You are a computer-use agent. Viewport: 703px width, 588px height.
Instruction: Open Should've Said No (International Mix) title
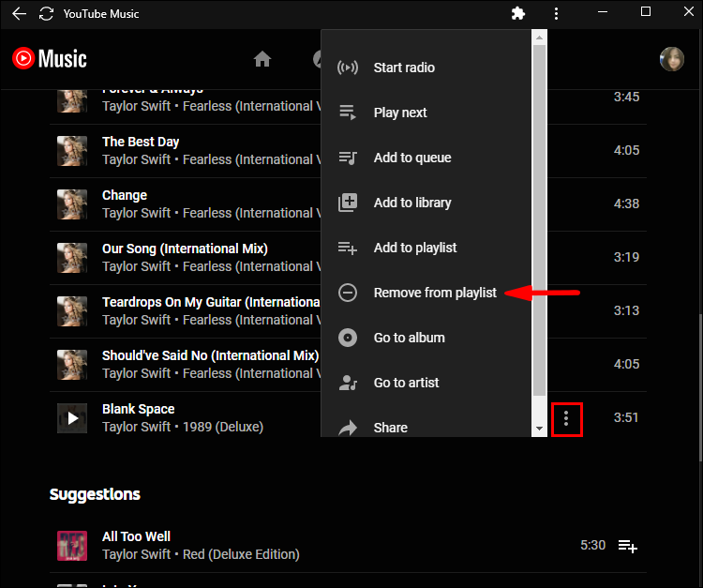tap(210, 355)
